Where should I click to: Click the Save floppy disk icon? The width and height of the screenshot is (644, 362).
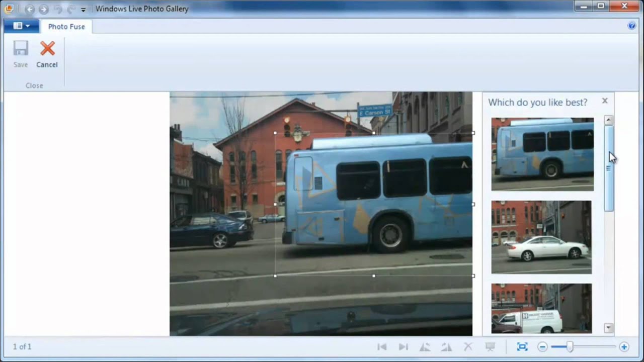click(21, 49)
